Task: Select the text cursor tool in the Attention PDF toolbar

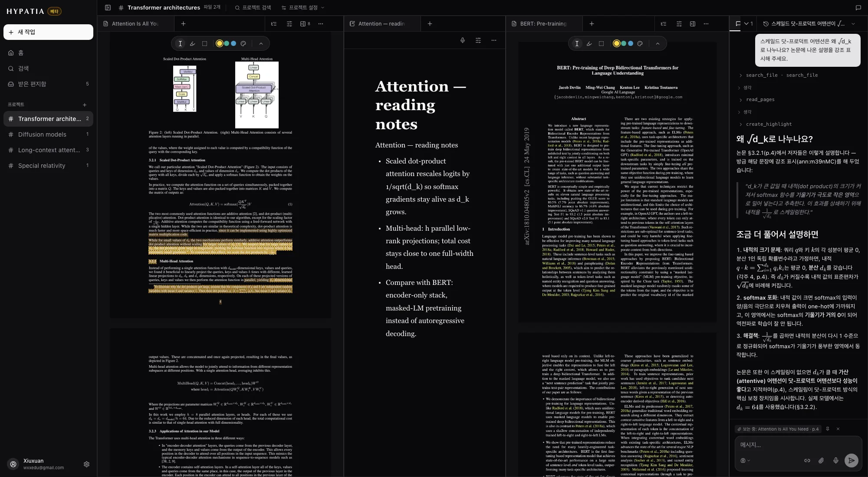Action: pos(180,43)
